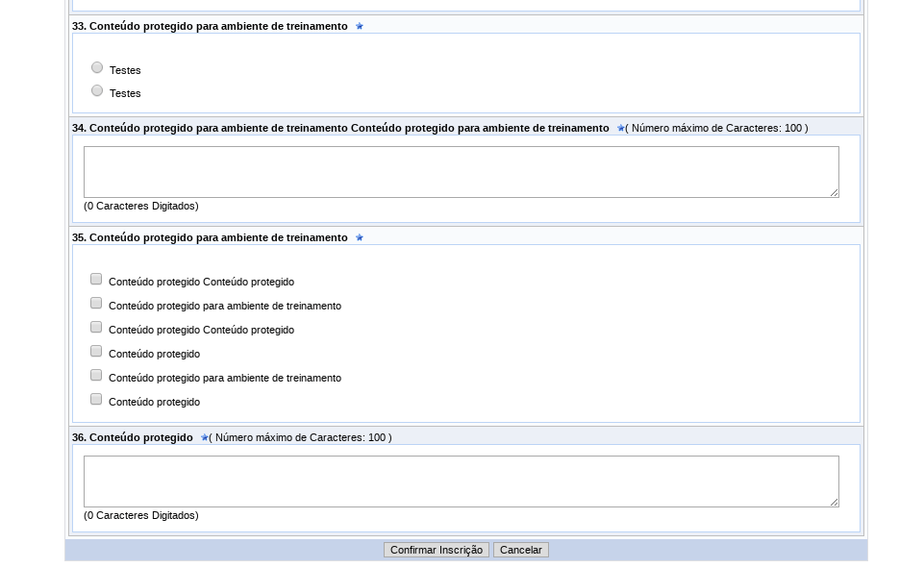Image resolution: width=924 pixels, height=568 pixels.
Task: Click the required star icon beside question 35
Action: point(359,237)
